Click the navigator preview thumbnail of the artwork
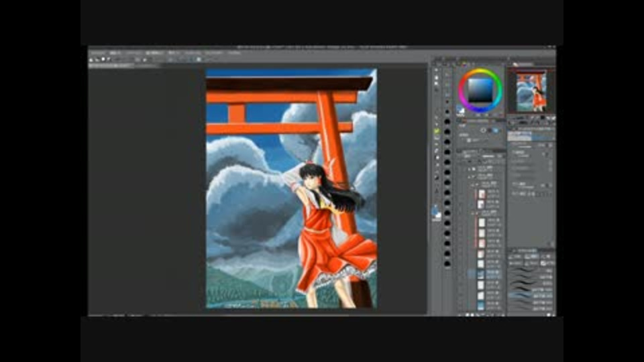The width and height of the screenshot is (644, 362). [531, 92]
